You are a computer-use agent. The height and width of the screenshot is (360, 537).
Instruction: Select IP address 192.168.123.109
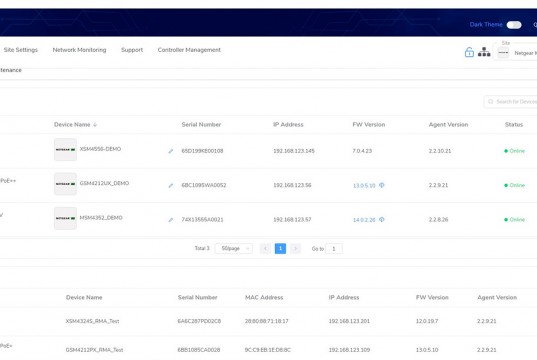[x=349, y=350]
